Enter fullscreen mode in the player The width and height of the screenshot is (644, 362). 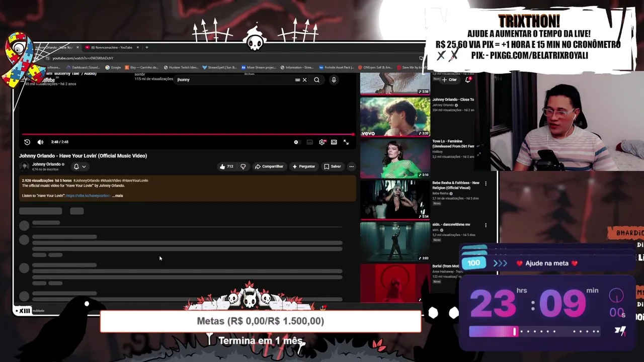(x=346, y=142)
